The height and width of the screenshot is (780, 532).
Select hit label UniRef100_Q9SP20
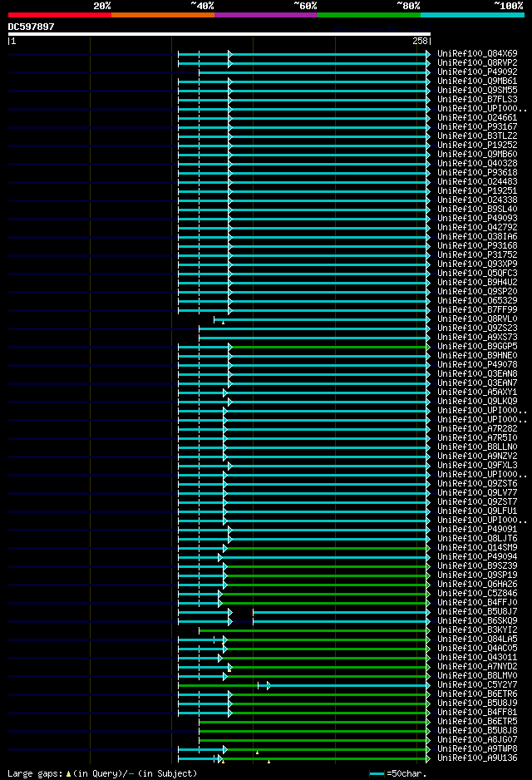pos(477,291)
